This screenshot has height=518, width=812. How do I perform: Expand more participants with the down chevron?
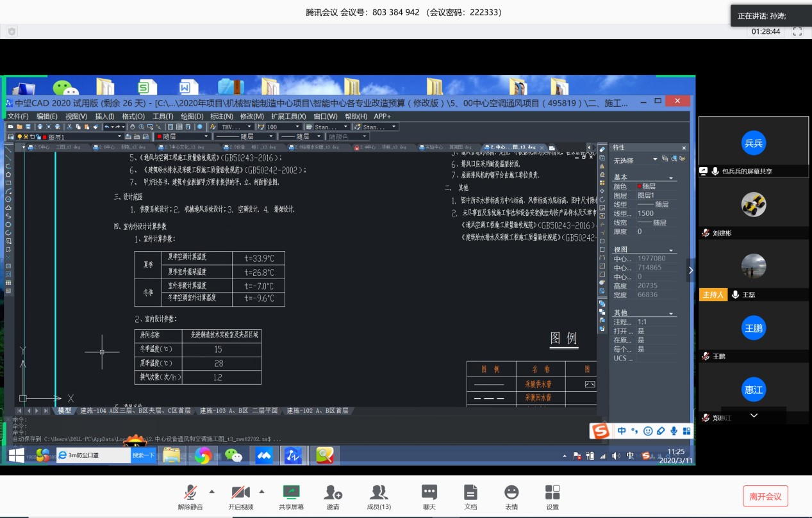[x=754, y=416]
